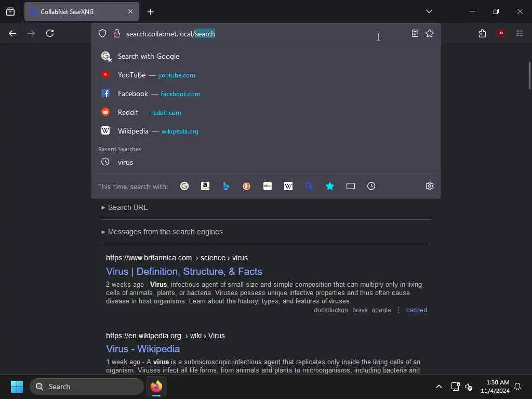The image size is (532, 399).
Task: Open the notifications bell icon
Action: pos(517,387)
